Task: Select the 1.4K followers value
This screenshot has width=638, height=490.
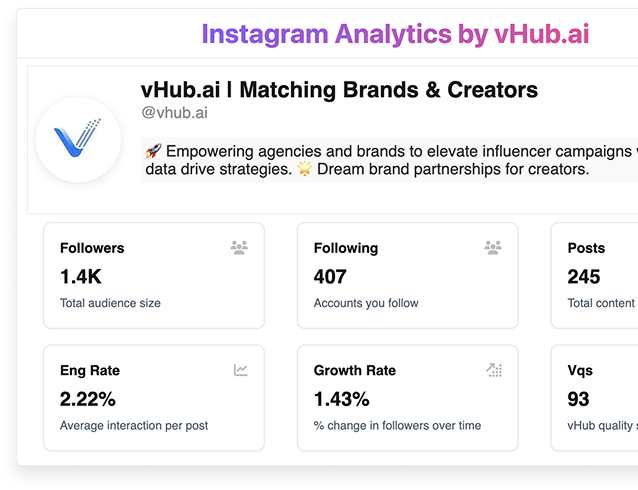Action: coord(81,277)
